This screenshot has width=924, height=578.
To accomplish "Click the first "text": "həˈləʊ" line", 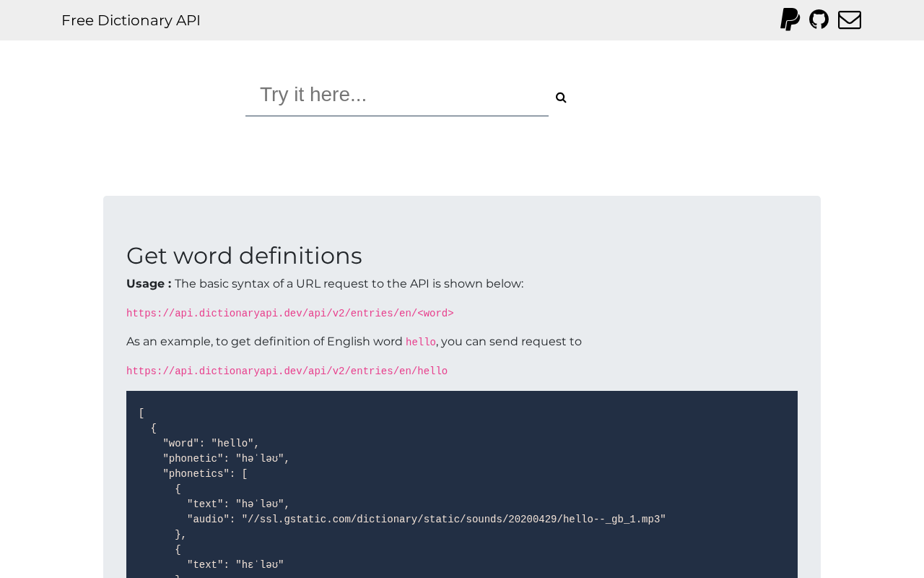I will click(238, 504).
